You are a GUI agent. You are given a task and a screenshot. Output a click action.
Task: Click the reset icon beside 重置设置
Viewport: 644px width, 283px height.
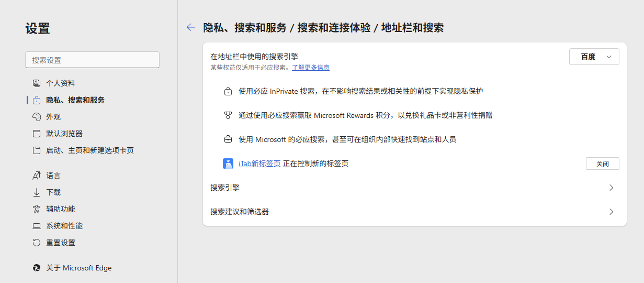[x=37, y=243]
